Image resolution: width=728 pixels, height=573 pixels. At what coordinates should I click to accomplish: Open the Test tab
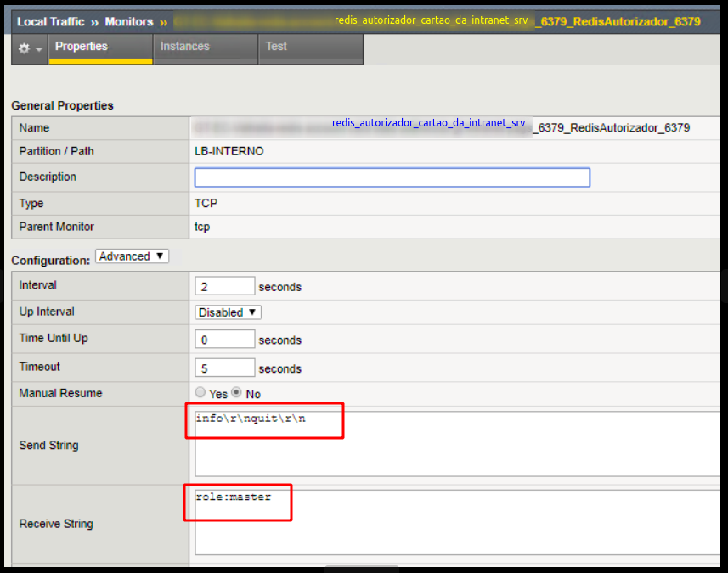click(310, 48)
